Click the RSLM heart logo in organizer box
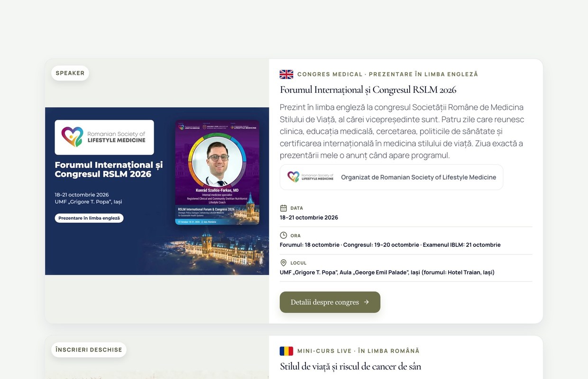 tap(311, 177)
